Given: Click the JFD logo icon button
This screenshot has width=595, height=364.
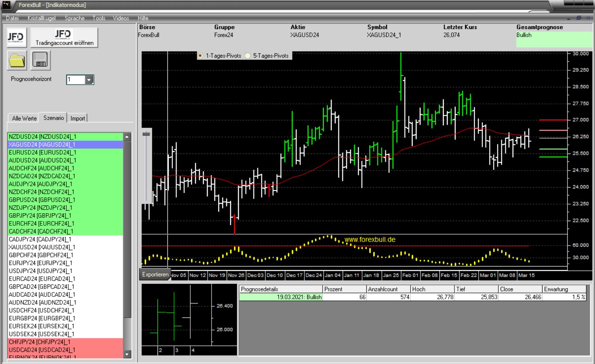Looking at the screenshot, I should 17,38.
